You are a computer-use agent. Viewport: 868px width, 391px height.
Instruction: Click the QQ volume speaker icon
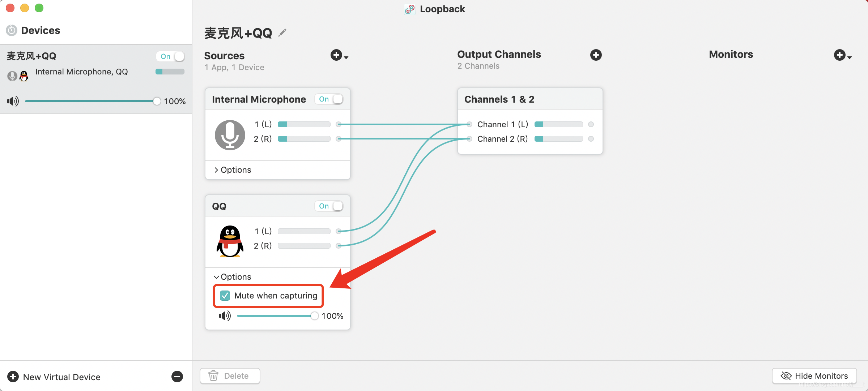click(x=225, y=316)
